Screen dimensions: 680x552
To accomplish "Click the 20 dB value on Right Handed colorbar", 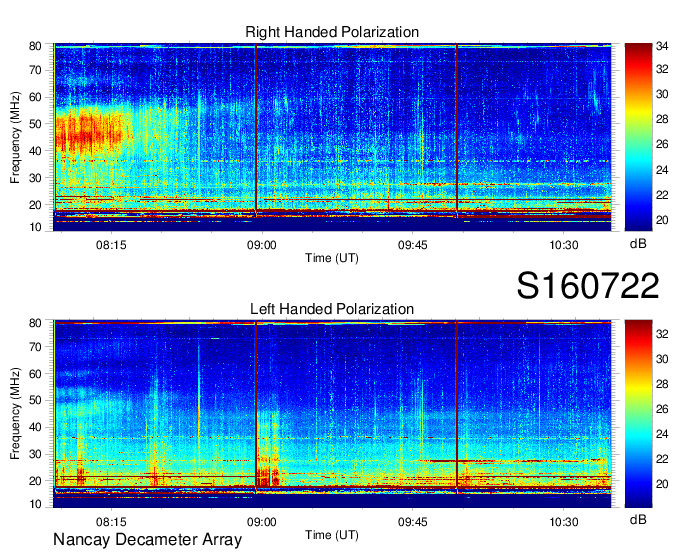I will [662, 220].
